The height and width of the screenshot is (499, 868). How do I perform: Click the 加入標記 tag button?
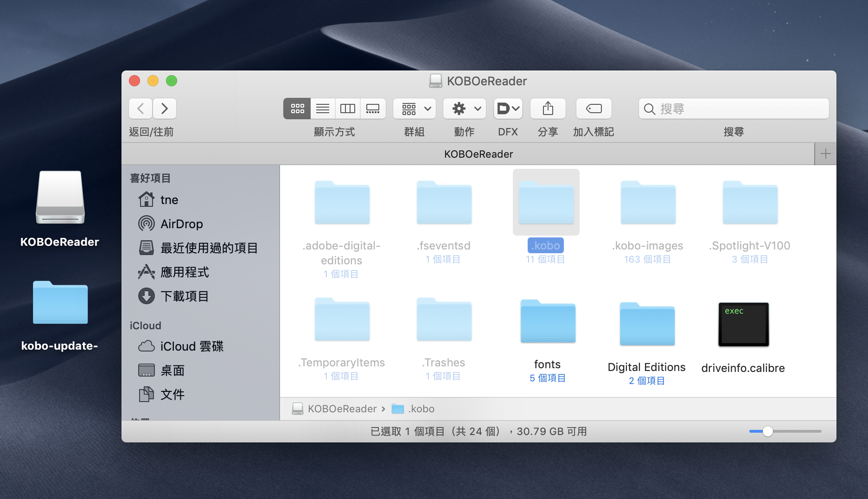pyautogui.click(x=594, y=109)
